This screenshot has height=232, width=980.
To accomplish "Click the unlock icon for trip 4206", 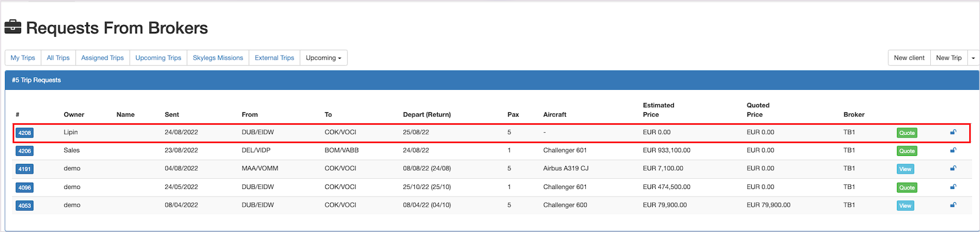I will pyautogui.click(x=953, y=151).
